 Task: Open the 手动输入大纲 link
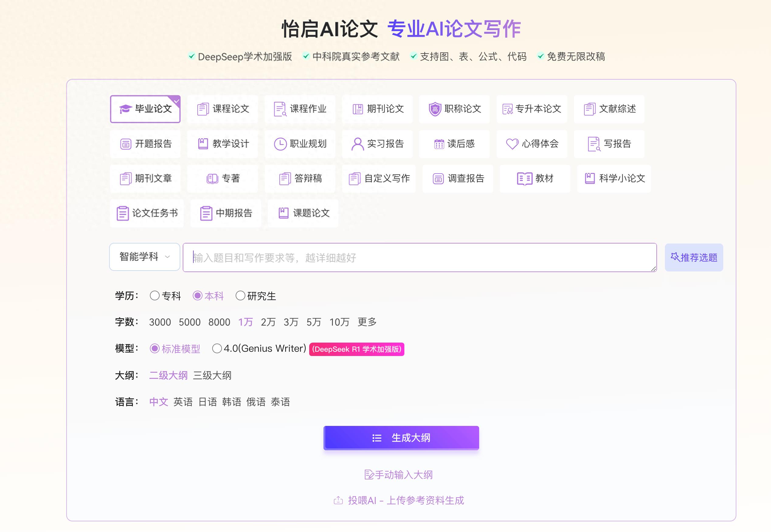(x=399, y=475)
